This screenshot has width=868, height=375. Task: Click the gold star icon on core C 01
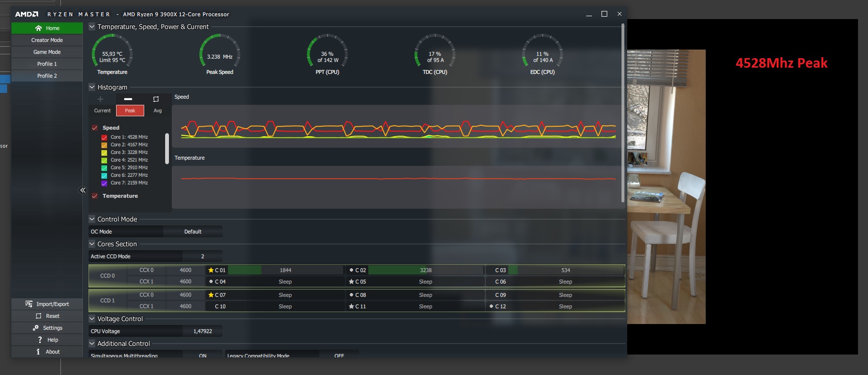tap(211, 270)
